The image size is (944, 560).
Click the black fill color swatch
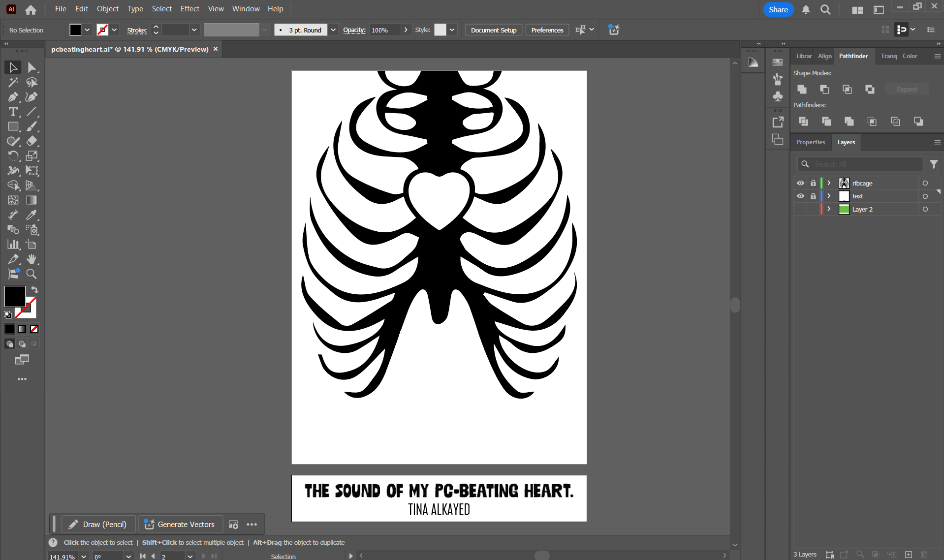14,296
